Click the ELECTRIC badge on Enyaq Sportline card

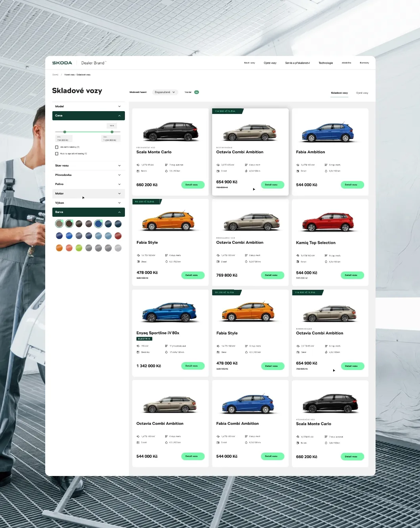pyautogui.click(x=144, y=339)
